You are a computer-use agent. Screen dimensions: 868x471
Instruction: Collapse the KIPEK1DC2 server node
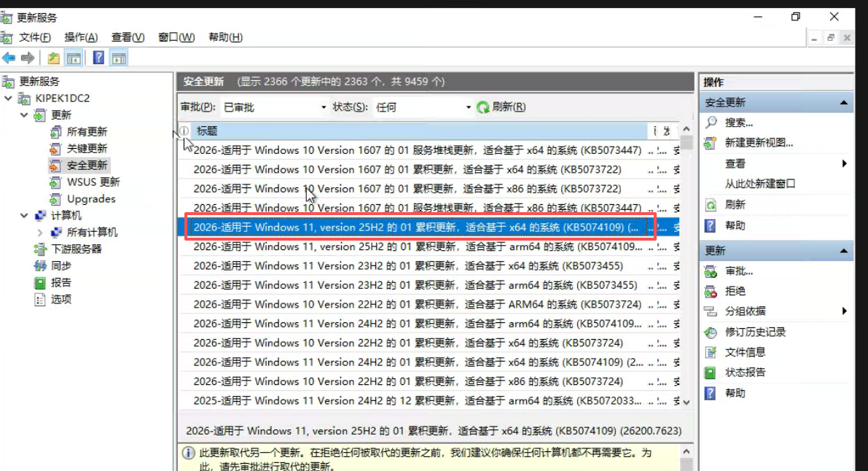pos(8,98)
